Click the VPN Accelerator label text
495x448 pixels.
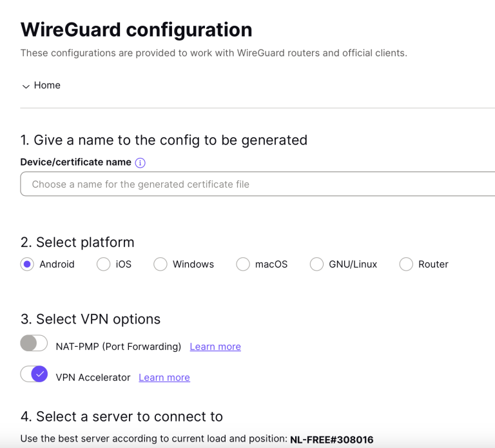(x=93, y=378)
